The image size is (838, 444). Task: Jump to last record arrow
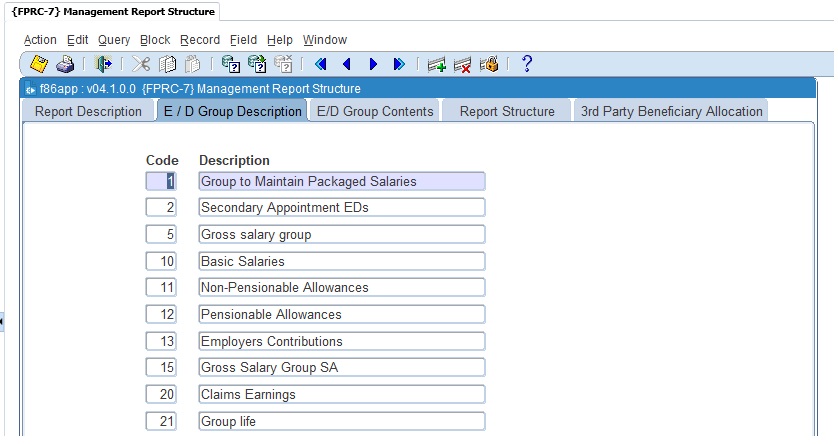pyautogui.click(x=398, y=64)
